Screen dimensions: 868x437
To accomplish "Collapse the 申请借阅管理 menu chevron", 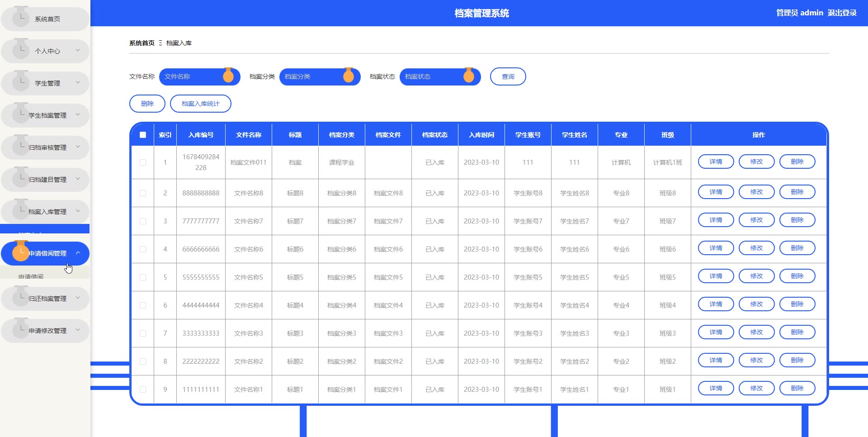I will 78,253.
